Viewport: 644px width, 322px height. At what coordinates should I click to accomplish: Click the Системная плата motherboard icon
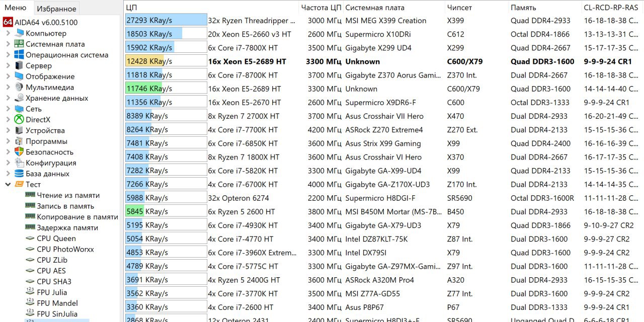pyautogui.click(x=19, y=44)
